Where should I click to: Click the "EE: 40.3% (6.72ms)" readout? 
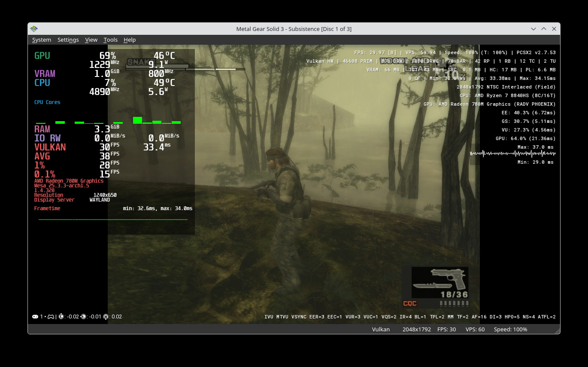pos(528,113)
